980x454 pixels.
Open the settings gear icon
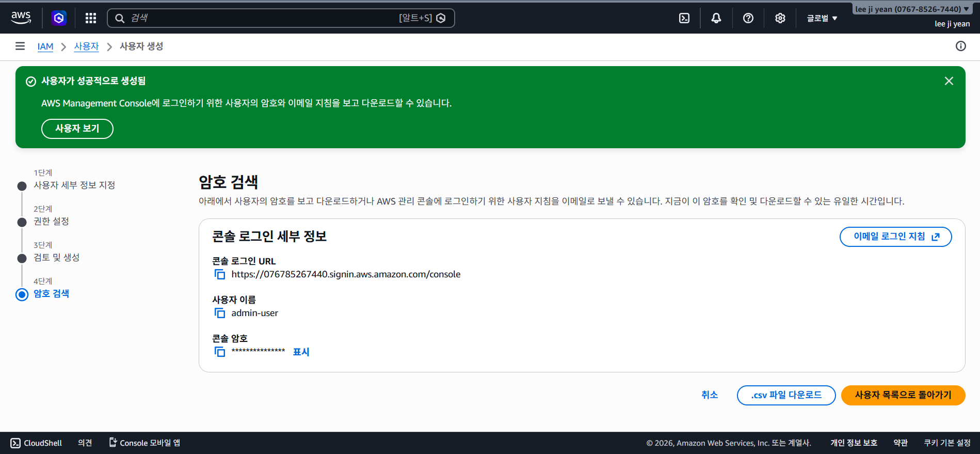point(780,18)
